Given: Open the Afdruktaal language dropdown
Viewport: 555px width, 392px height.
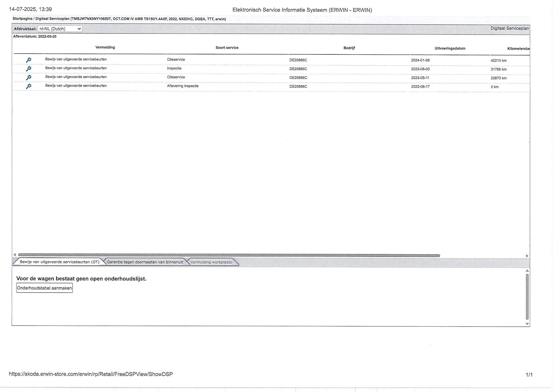Looking at the screenshot, I should click(60, 29).
